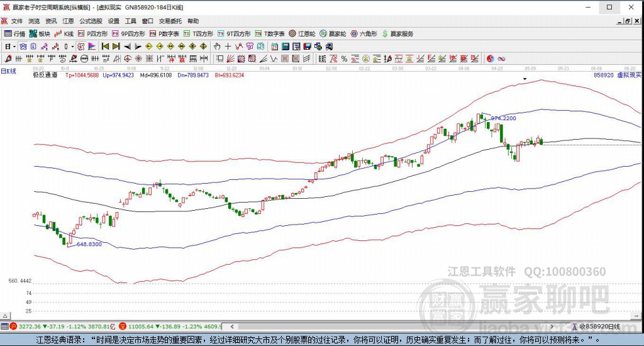Open the calendar icon
The image size is (644, 346).
(x=274, y=47)
